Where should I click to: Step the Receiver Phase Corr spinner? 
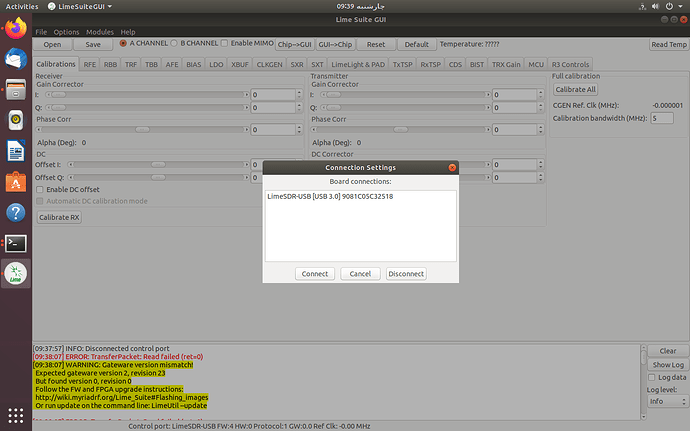pyautogui.click(x=299, y=129)
